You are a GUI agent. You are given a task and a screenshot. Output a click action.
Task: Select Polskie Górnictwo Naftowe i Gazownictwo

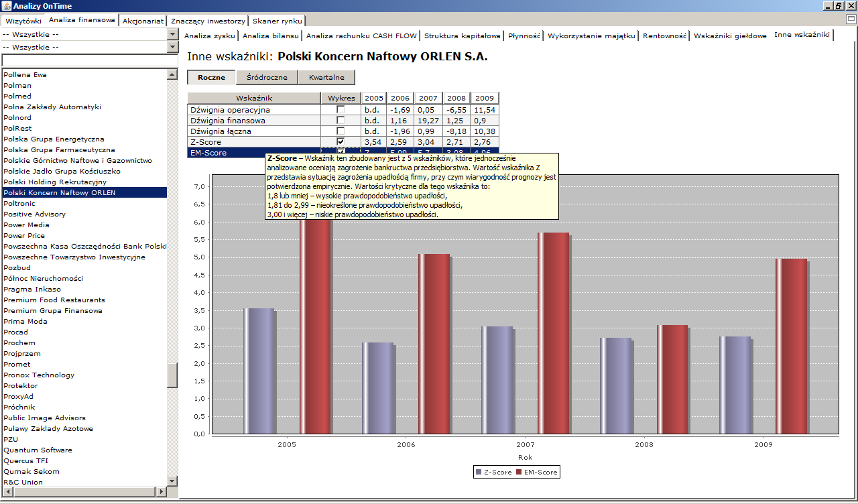click(84, 160)
